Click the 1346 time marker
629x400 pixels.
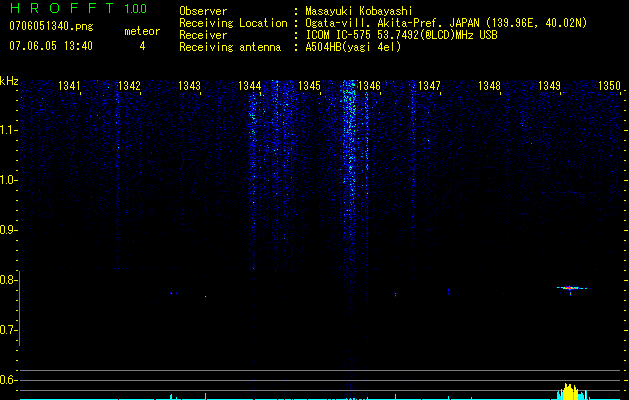click(369, 86)
